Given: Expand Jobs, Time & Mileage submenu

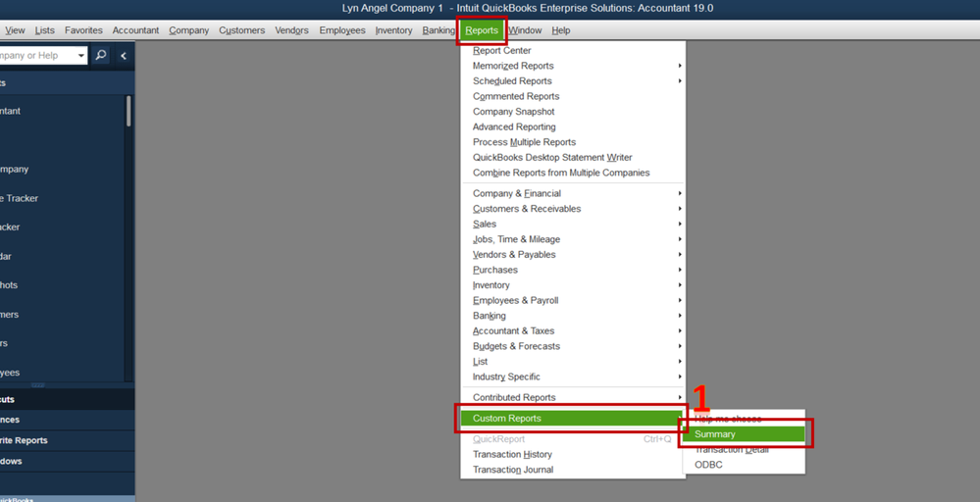Looking at the screenshot, I should (573, 239).
